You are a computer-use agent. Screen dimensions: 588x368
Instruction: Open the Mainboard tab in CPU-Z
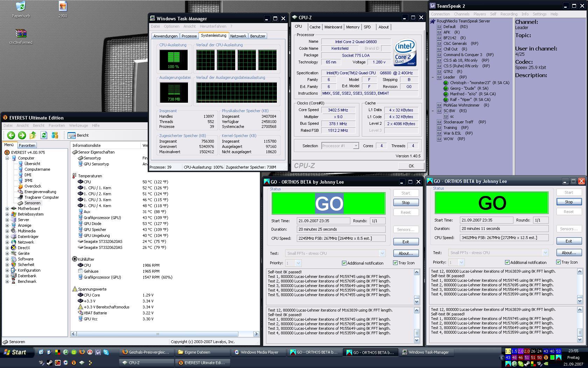tap(333, 27)
